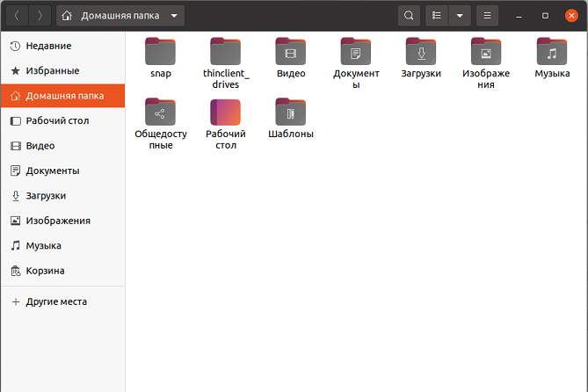The image size is (588, 392).
Task: Go forward with the right arrow button
Action: [x=40, y=16]
